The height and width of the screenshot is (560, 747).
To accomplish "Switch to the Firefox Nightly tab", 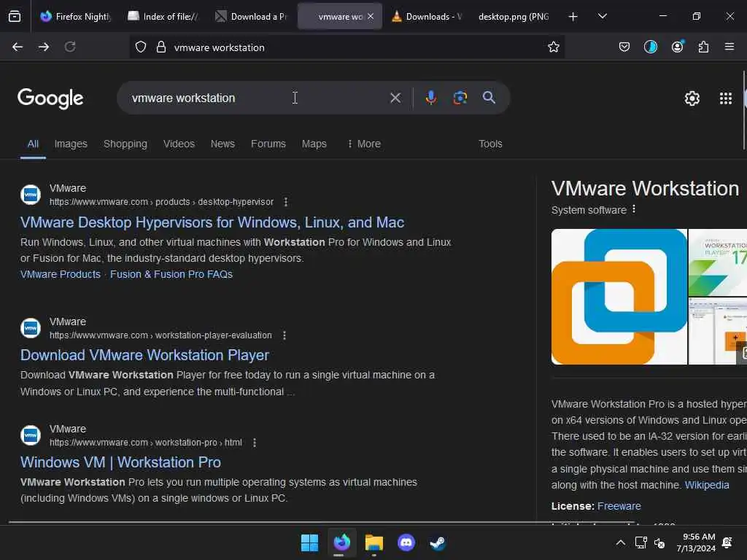I will tap(76, 17).
